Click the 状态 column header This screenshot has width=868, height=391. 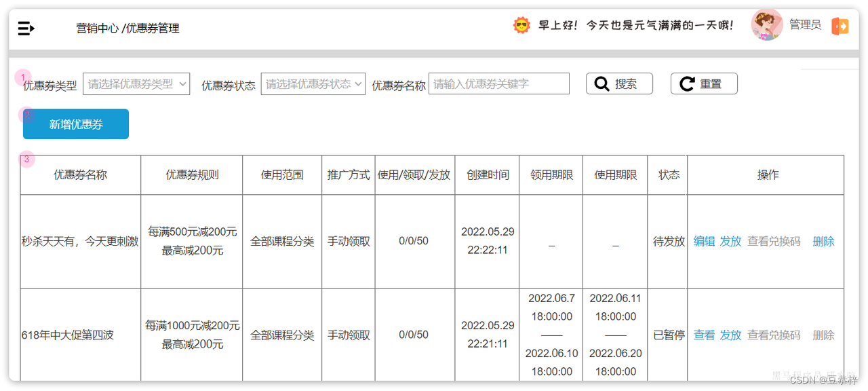point(669,175)
